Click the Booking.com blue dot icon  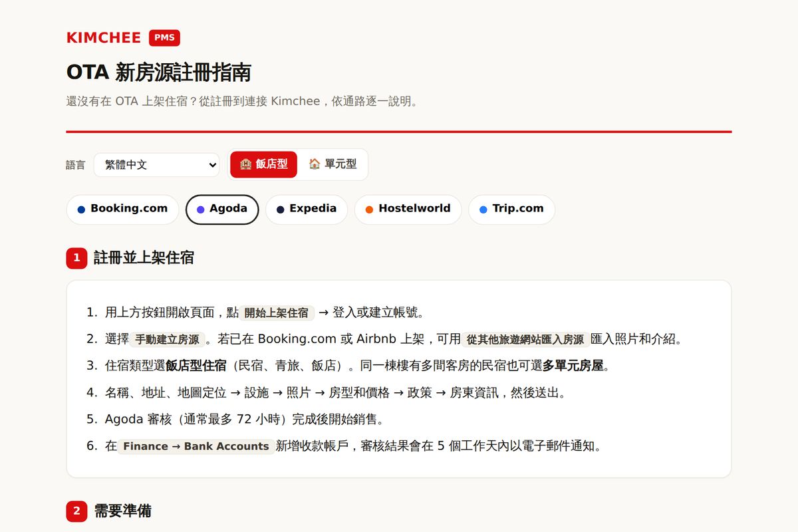point(81,209)
